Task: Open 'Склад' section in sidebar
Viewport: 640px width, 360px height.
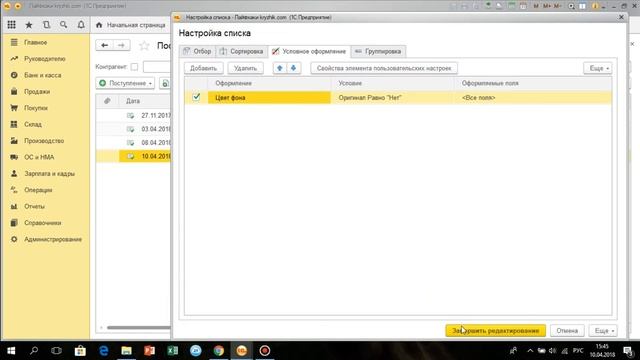Action: [x=33, y=124]
